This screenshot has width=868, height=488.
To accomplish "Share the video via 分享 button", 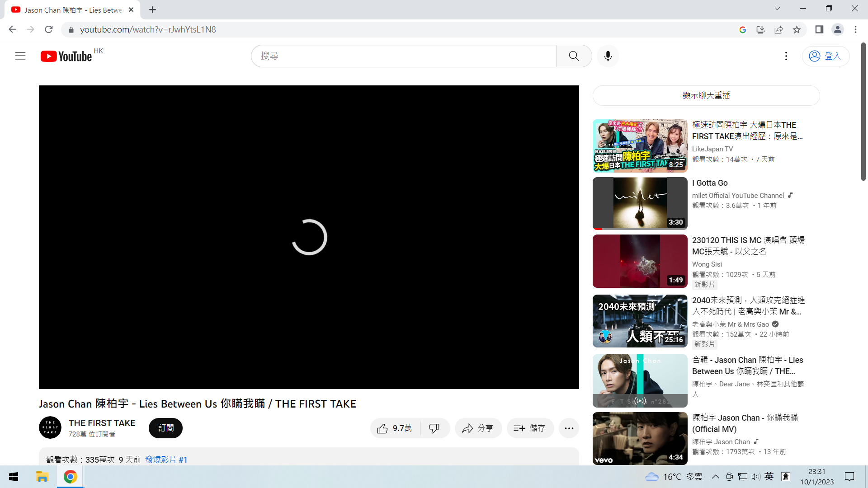I will pos(478,428).
